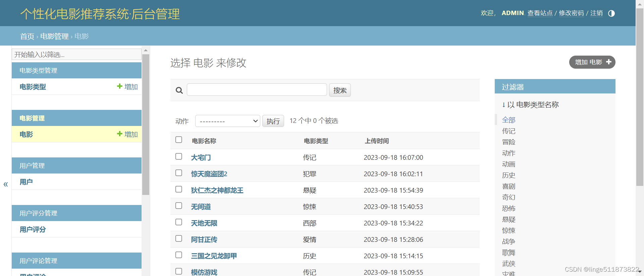Tick the checkbox next to 无间道
This screenshot has height=276, width=644.
[179, 206]
